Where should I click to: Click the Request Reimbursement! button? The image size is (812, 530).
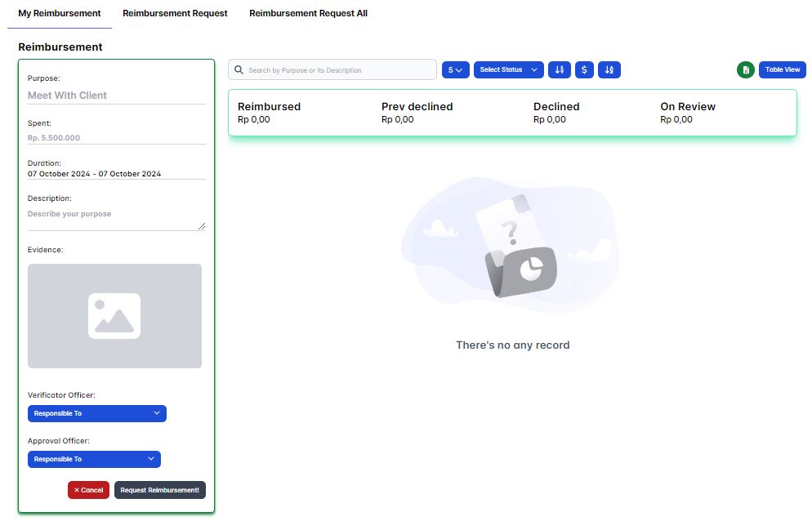(160, 490)
